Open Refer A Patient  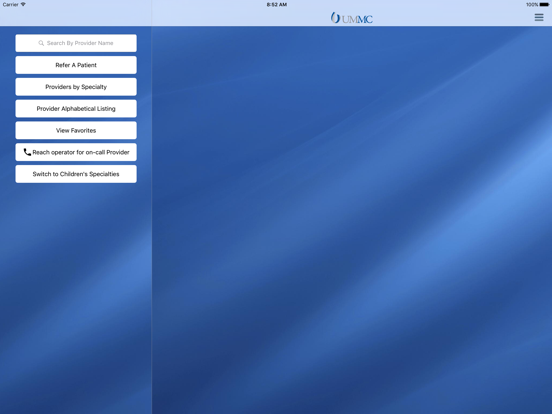click(76, 65)
